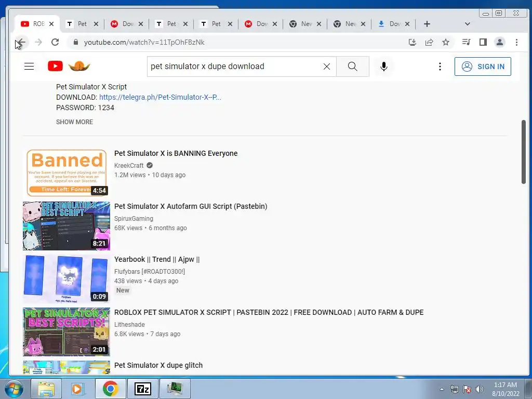The height and width of the screenshot is (399, 532).
Task: Bookmark this page with the star icon
Action: (446, 42)
